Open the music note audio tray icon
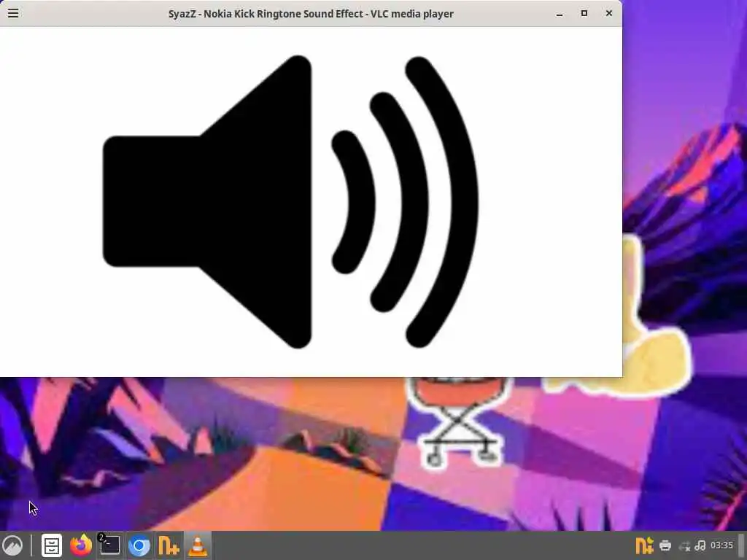The height and width of the screenshot is (560, 747). [700, 545]
